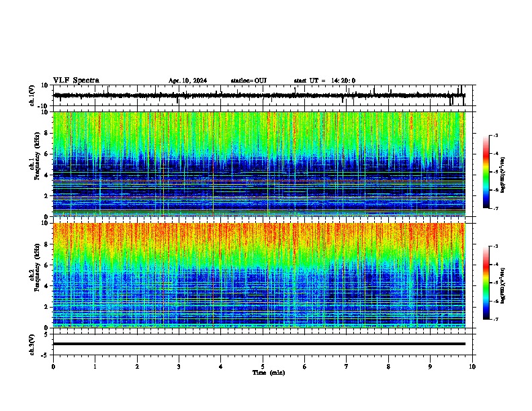Viewport: 532px width, 411px height.
Task: Click the '9' tick on the time axis
Action: coord(430,367)
